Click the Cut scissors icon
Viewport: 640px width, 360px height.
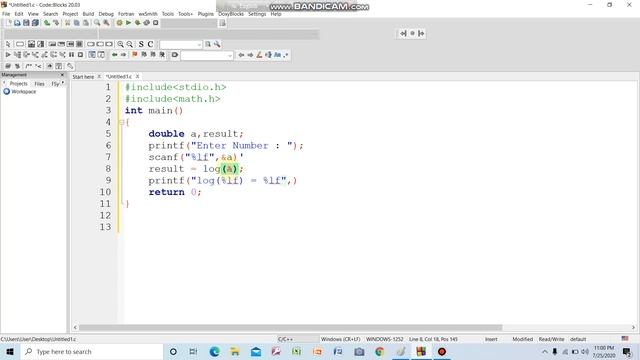tap(68, 23)
